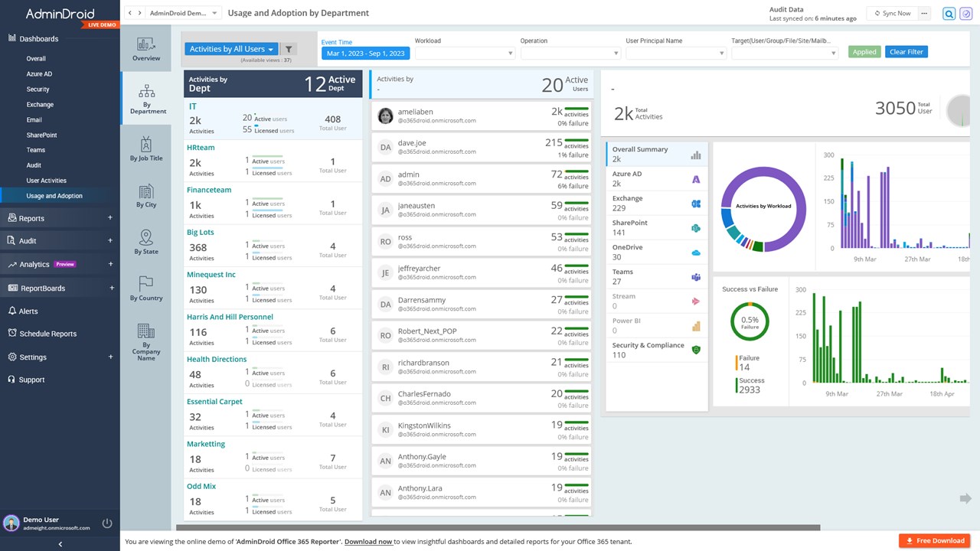Switch to the By State tab
The width and height of the screenshot is (980, 551).
pos(146,242)
